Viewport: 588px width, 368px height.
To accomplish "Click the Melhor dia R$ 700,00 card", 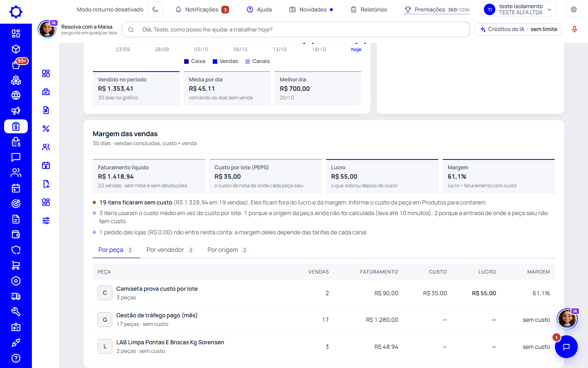I will pyautogui.click(x=318, y=88).
